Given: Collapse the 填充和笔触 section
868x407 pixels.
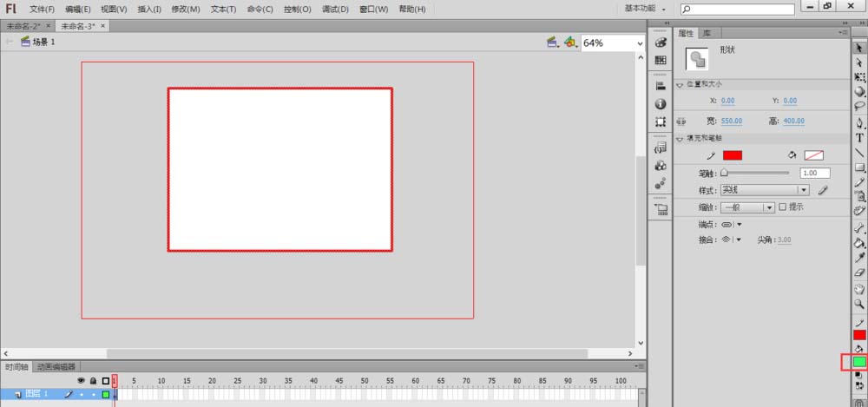Looking at the screenshot, I should pos(681,139).
